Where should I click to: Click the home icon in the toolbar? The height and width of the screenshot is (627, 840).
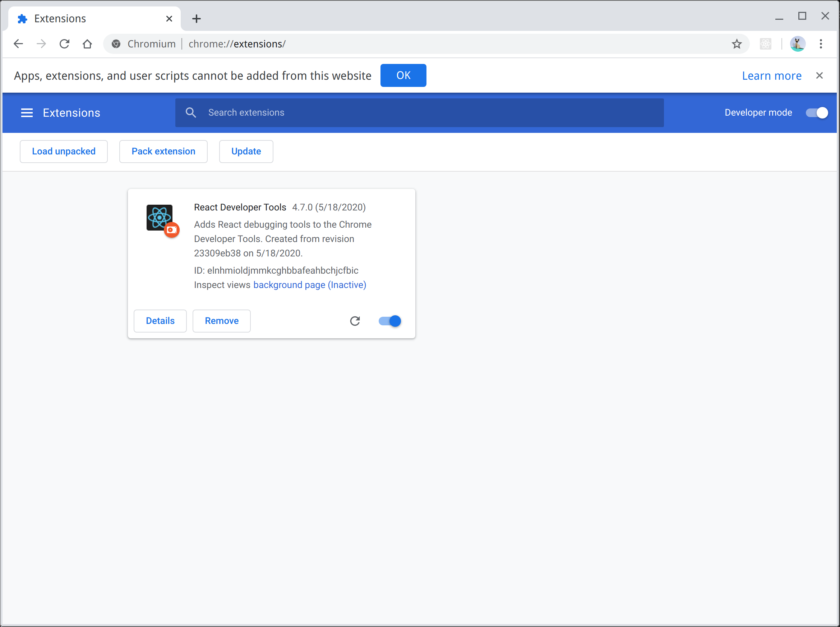[x=87, y=44]
